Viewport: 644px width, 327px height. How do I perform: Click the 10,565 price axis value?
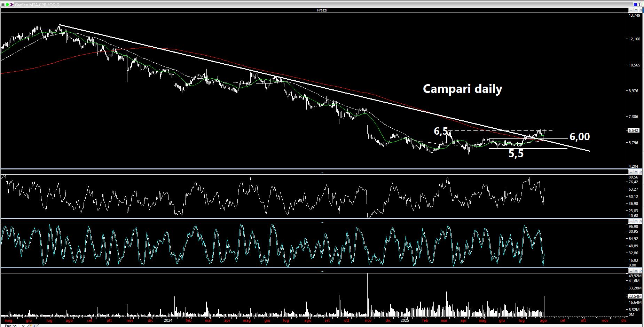[634, 65]
